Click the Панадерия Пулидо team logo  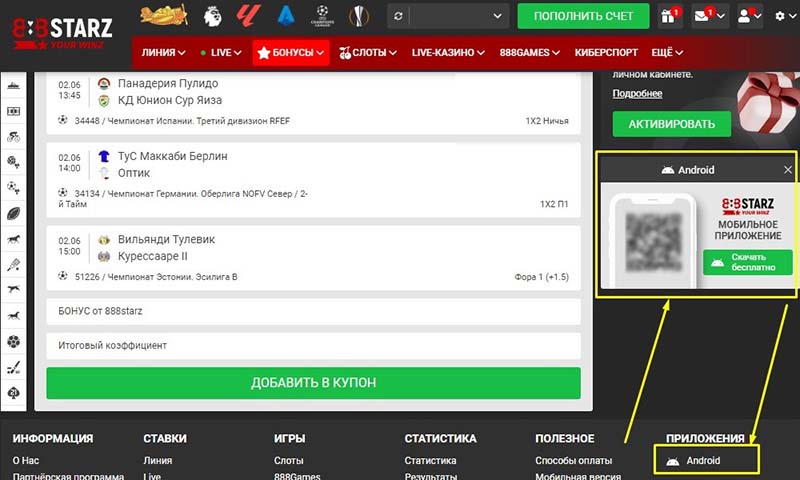(x=104, y=83)
